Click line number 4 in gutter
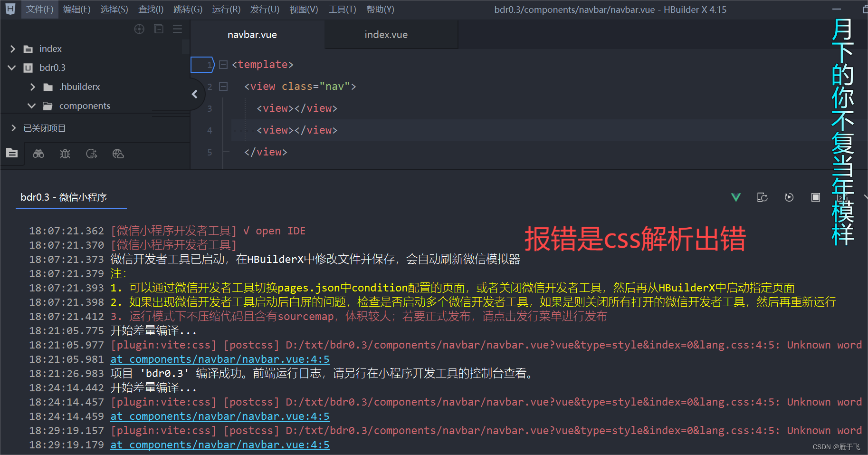 click(x=210, y=130)
